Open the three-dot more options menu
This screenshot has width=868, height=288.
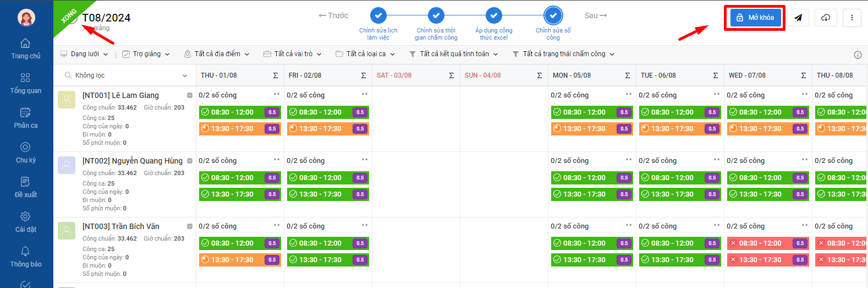tap(852, 18)
